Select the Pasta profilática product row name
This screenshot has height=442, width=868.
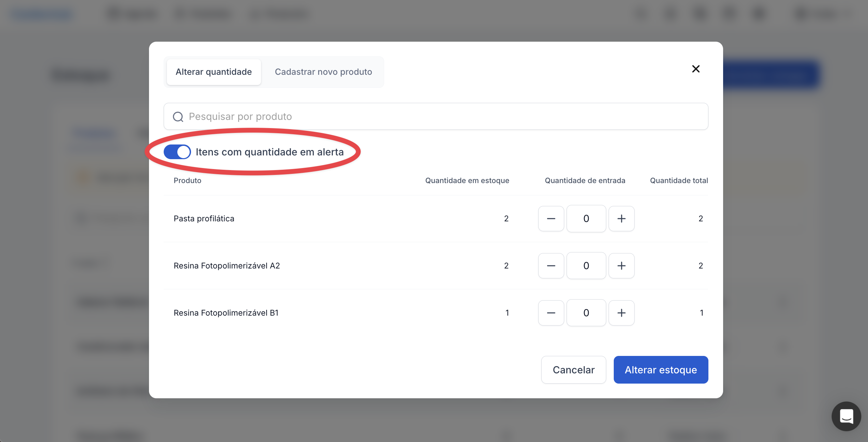pyautogui.click(x=204, y=219)
